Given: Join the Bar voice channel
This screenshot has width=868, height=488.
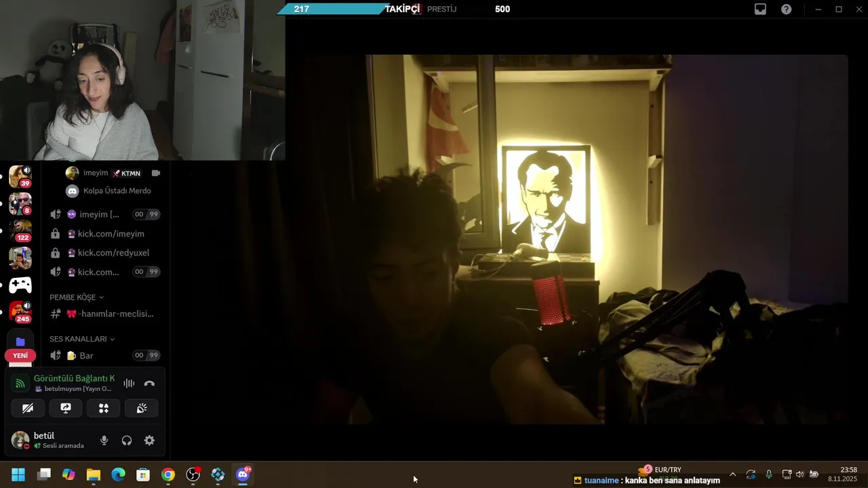Looking at the screenshot, I should [x=105, y=355].
